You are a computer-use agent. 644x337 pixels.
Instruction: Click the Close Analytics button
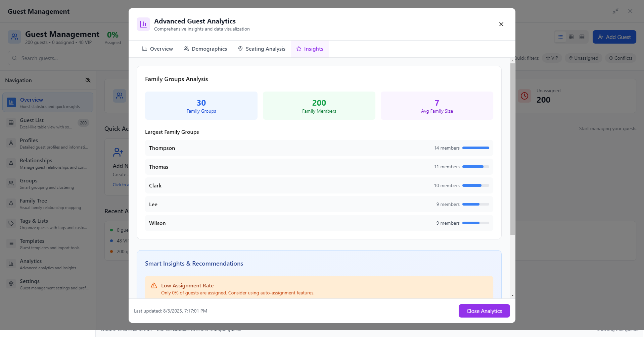(484, 311)
